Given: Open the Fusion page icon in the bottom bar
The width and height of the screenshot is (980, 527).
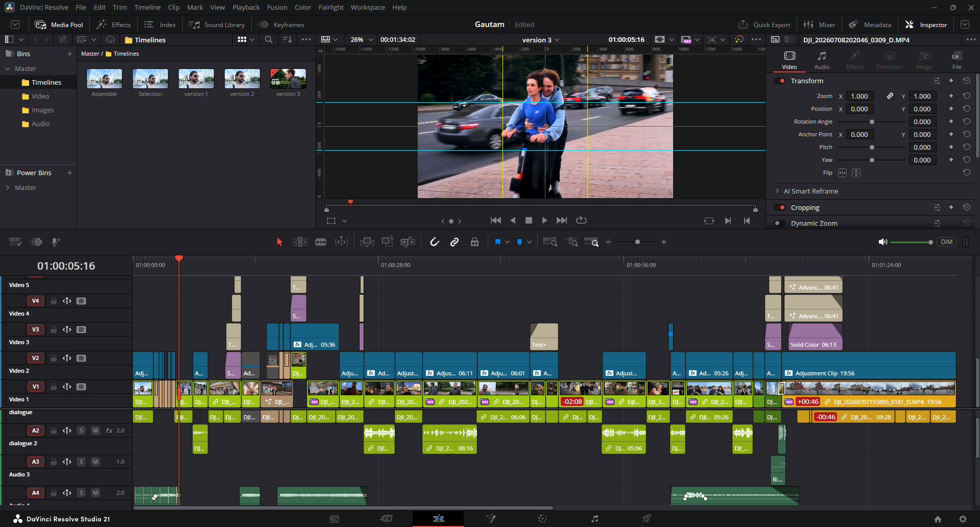Looking at the screenshot, I should coord(491,519).
